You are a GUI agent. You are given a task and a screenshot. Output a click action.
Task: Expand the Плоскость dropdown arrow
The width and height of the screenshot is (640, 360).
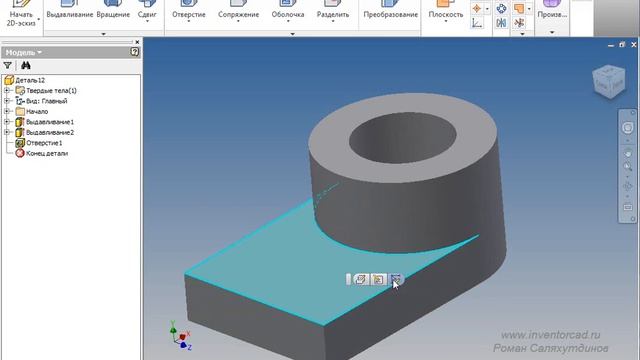click(x=446, y=21)
